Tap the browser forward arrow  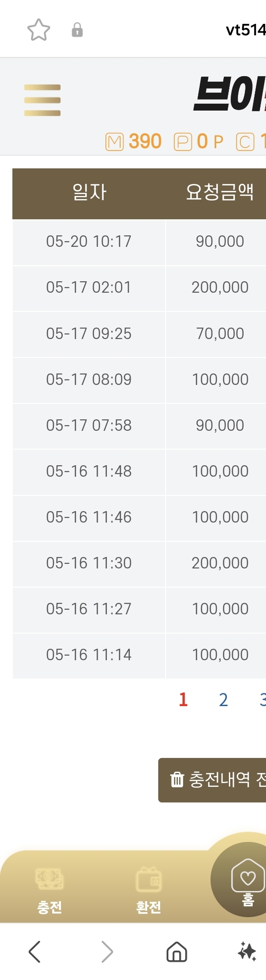click(107, 952)
